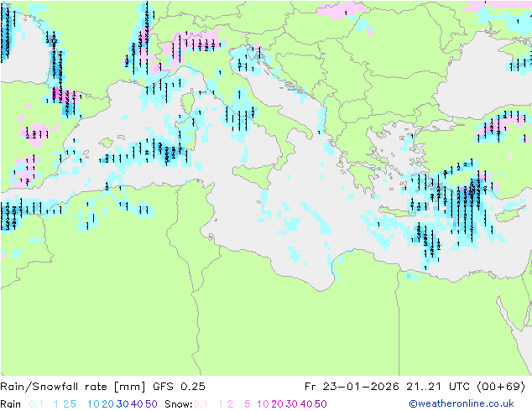Click the 'Fr 23-01-2026 21..21 UTC (00+69)' timestamp
Image resolution: width=532 pixels, height=411 pixels.
[415, 387]
